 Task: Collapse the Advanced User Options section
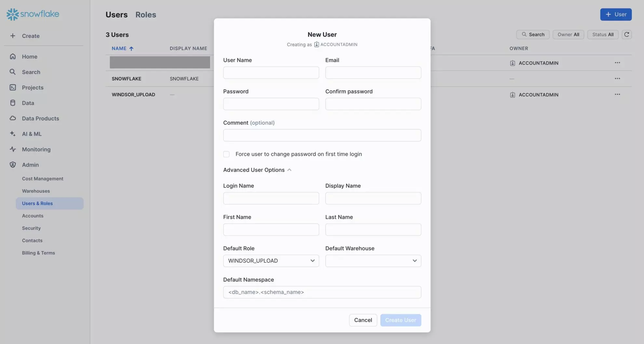tap(257, 170)
